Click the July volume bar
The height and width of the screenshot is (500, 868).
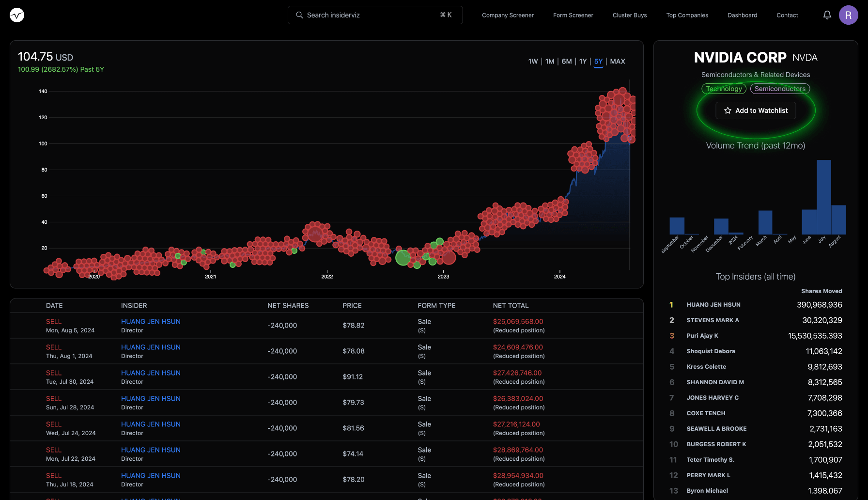click(824, 197)
